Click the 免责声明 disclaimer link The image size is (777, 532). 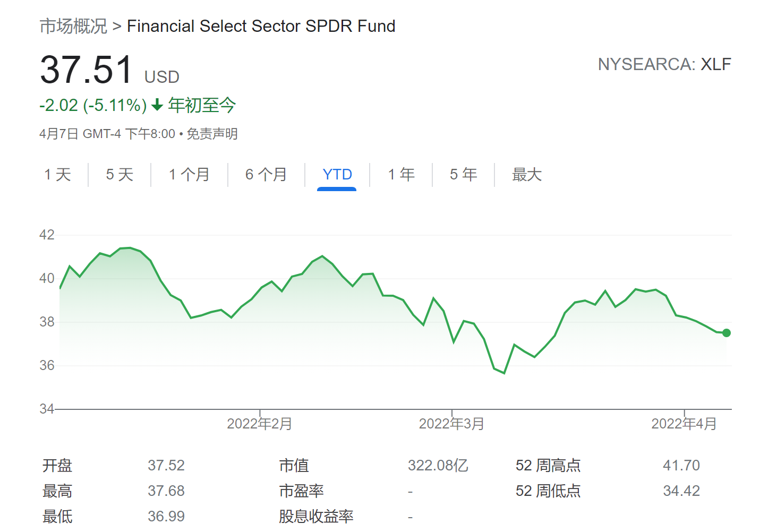212,134
